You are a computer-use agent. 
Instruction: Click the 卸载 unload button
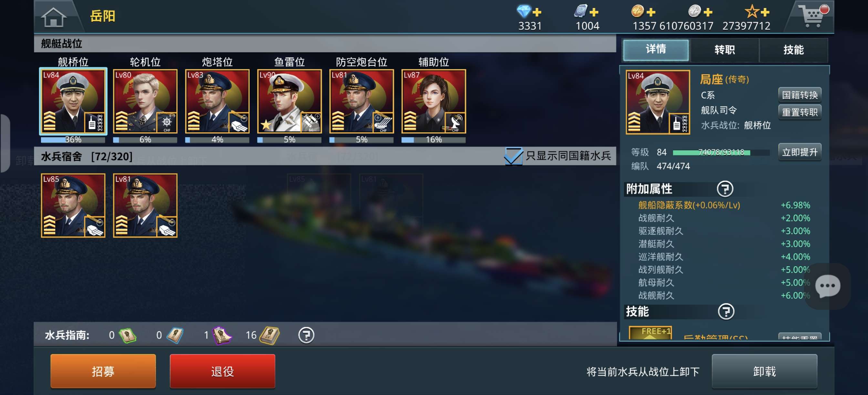click(764, 371)
